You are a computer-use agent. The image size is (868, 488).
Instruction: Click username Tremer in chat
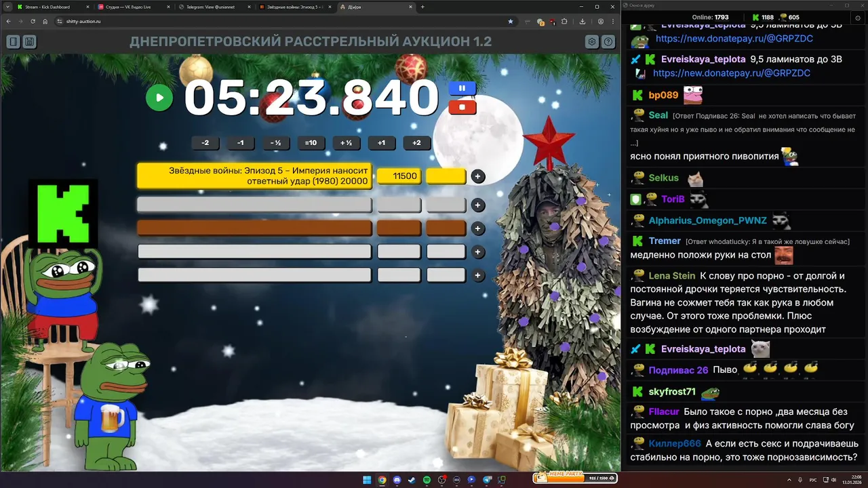pos(665,241)
